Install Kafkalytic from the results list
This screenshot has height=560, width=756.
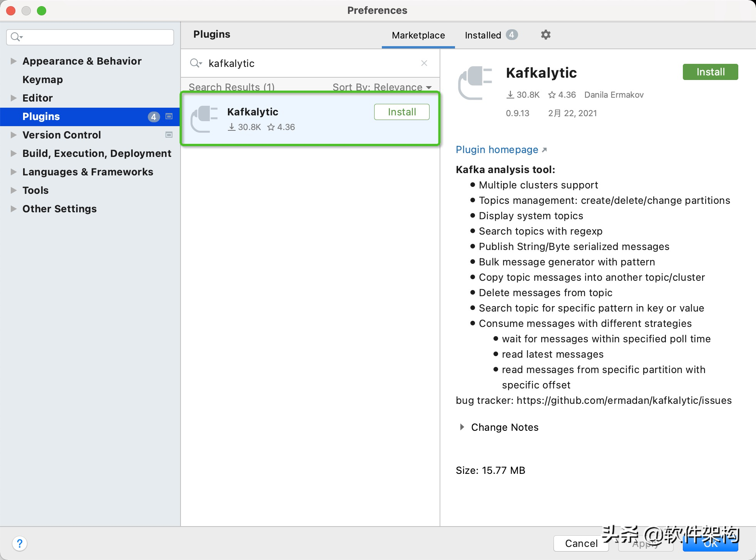point(402,111)
